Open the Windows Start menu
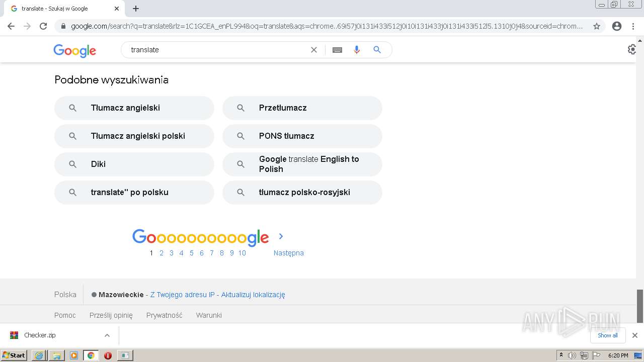644x362 pixels. pos(14,355)
